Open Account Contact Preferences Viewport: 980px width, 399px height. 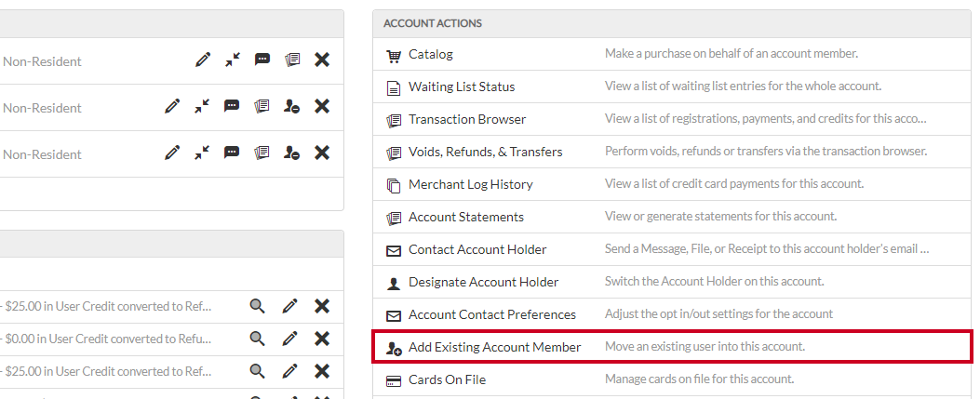click(492, 314)
